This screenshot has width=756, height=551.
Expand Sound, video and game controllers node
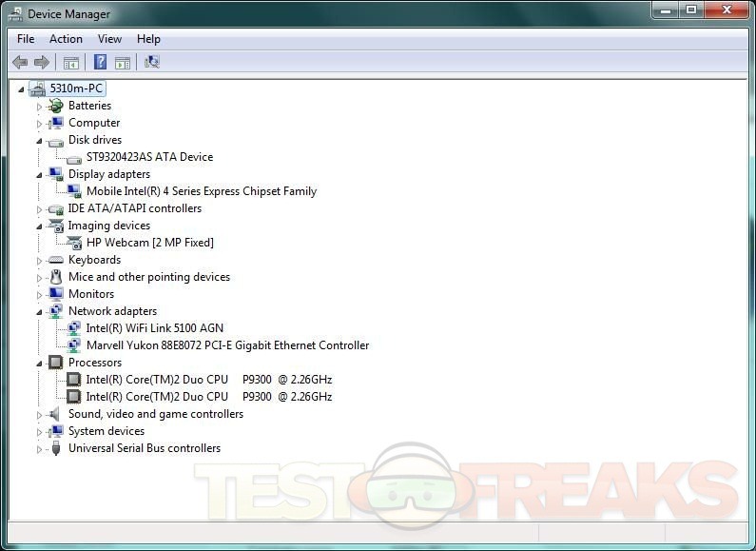point(40,415)
